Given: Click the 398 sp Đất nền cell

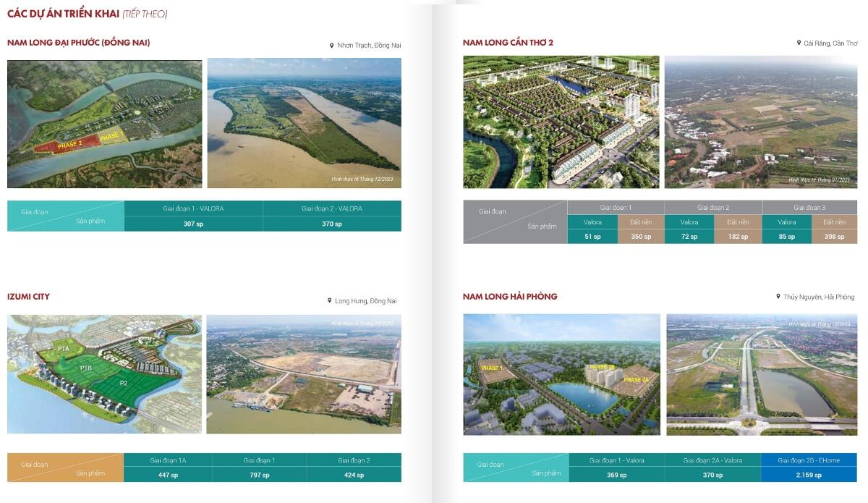Looking at the screenshot, I should pos(833,237).
